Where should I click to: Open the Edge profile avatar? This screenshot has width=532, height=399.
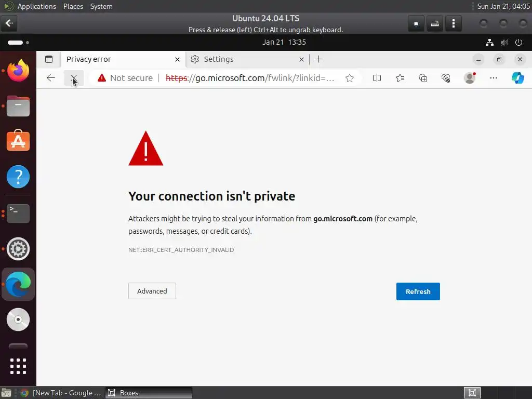coord(470,78)
